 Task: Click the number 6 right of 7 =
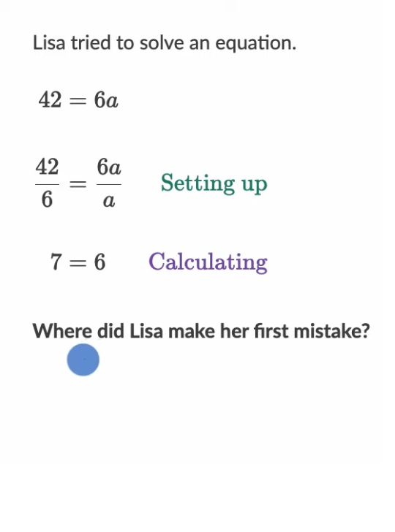coord(100,262)
